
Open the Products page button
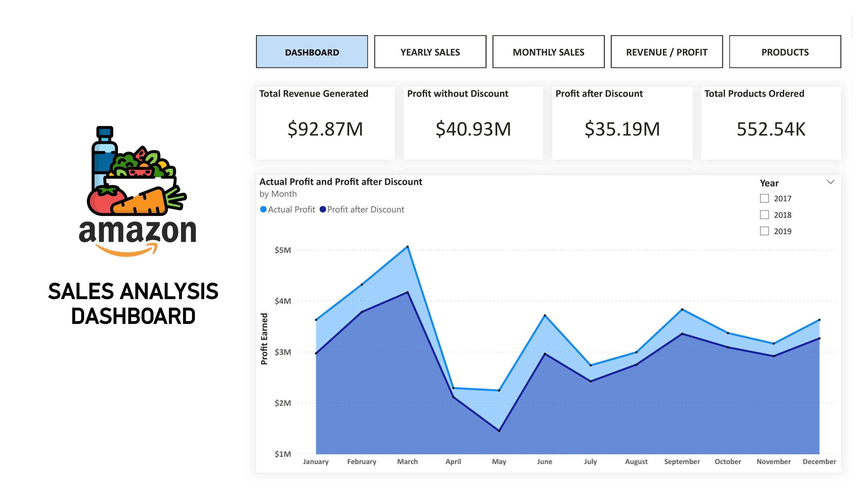(x=785, y=52)
